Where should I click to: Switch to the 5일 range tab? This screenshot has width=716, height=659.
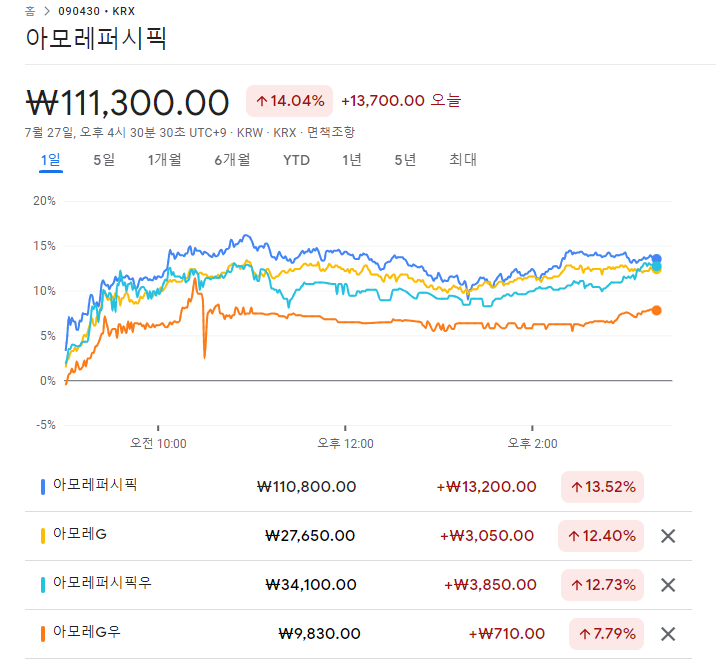pos(104,160)
